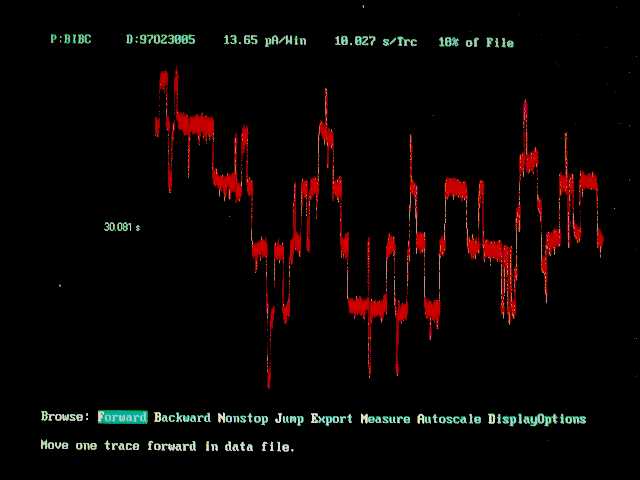This screenshot has height=480, width=640.
Task: Click the 30.081 s time label
Action: (x=122, y=227)
